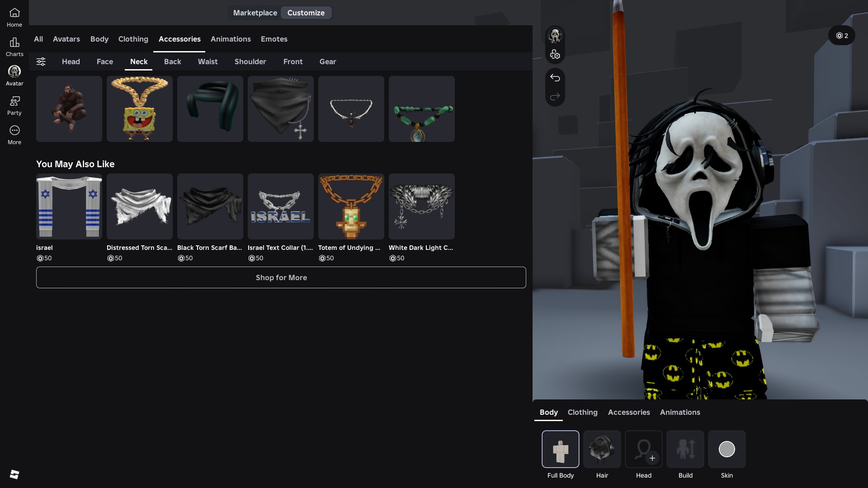The height and width of the screenshot is (488, 868).
Task: Show Back accessories
Action: pos(173,61)
